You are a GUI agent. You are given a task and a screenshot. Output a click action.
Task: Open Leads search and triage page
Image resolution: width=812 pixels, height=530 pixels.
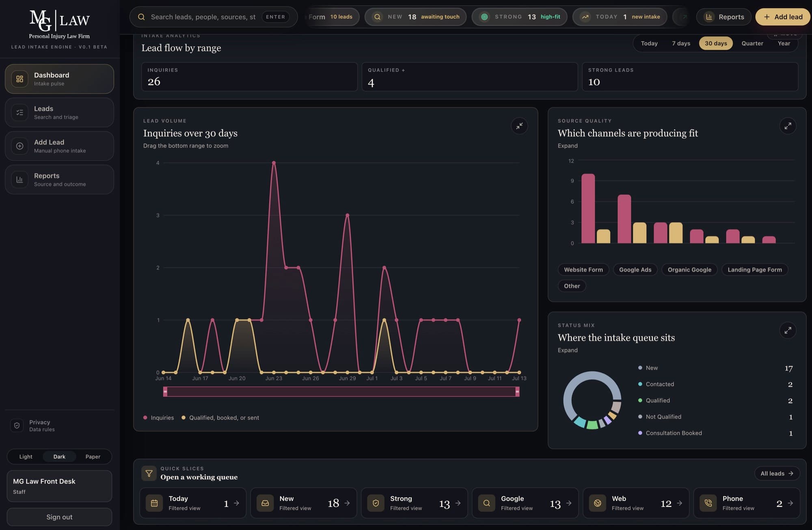59,112
